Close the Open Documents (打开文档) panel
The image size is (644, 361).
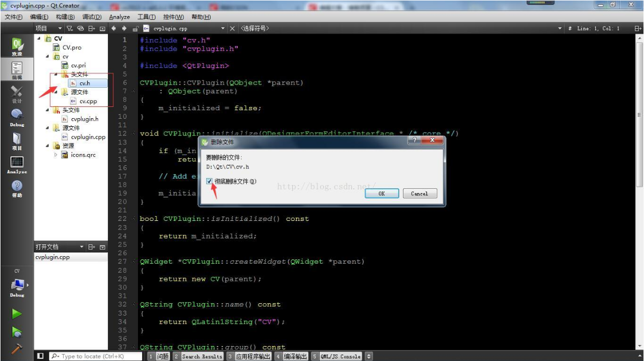(x=103, y=247)
